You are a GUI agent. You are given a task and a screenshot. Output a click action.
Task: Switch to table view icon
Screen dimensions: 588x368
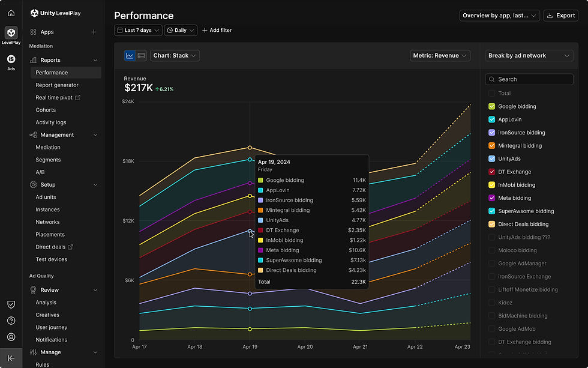pos(141,55)
